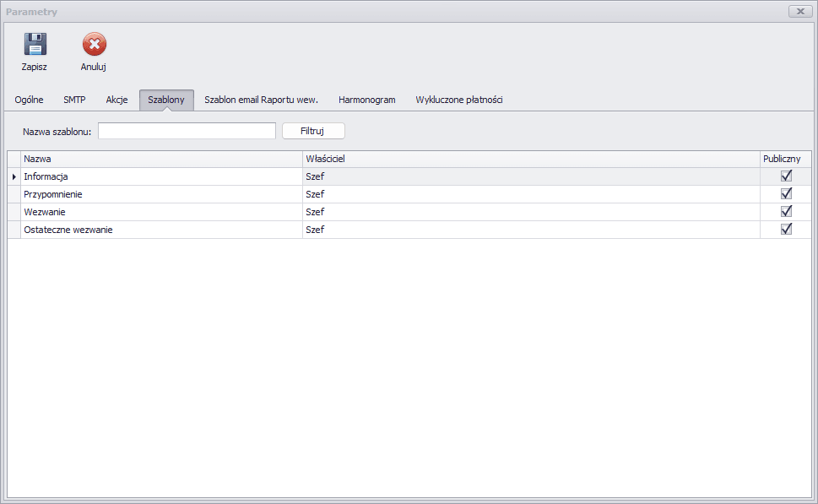The height and width of the screenshot is (504, 818).
Task: Click row indicator arrow beside Informacja
Action: click(x=14, y=177)
